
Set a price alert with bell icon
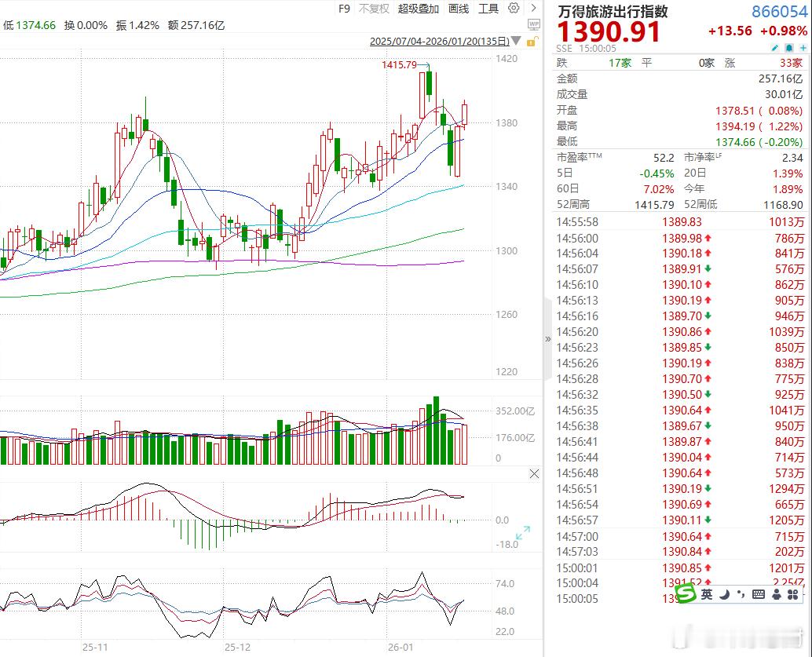788,48
